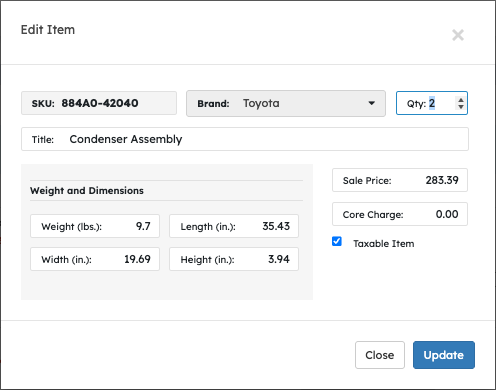Close the Edit Item dialog with X
The image size is (496, 390).
tap(458, 35)
